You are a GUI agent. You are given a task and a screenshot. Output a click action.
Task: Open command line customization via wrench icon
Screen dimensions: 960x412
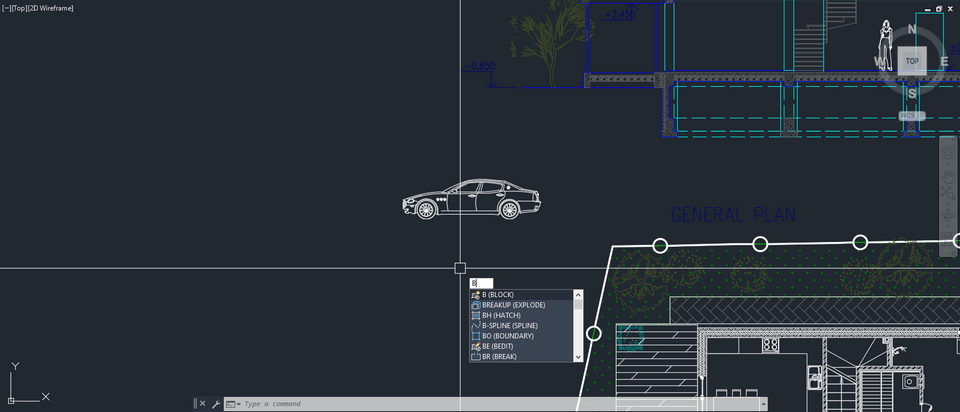[216, 403]
